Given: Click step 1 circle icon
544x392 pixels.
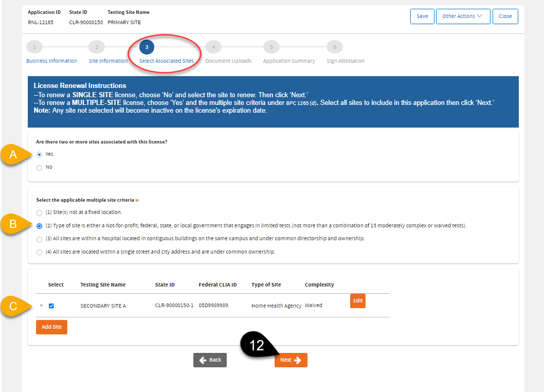Looking at the screenshot, I should click(x=34, y=47).
